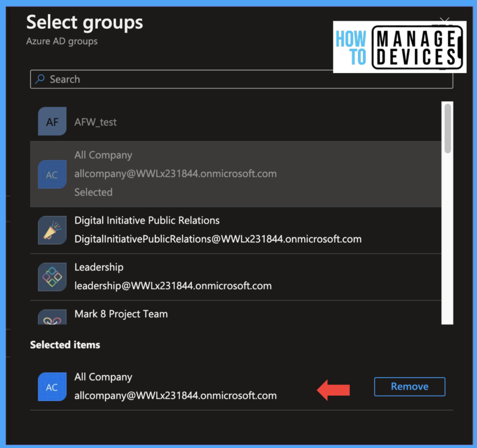The width and height of the screenshot is (477, 448).
Task: Click the Leadership group's colorful diamond icon
Action: pyautogui.click(x=52, y=277)
